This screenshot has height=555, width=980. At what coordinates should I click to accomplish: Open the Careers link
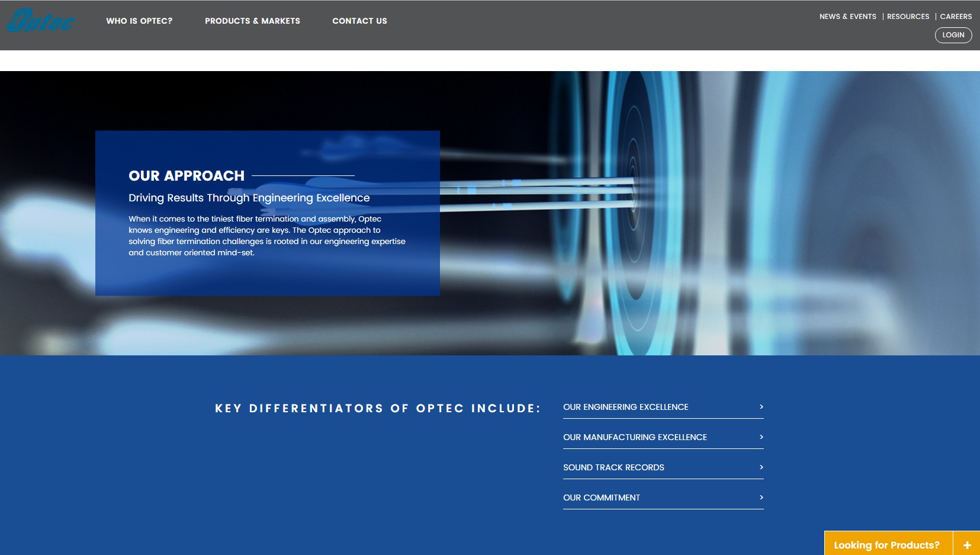956,17
